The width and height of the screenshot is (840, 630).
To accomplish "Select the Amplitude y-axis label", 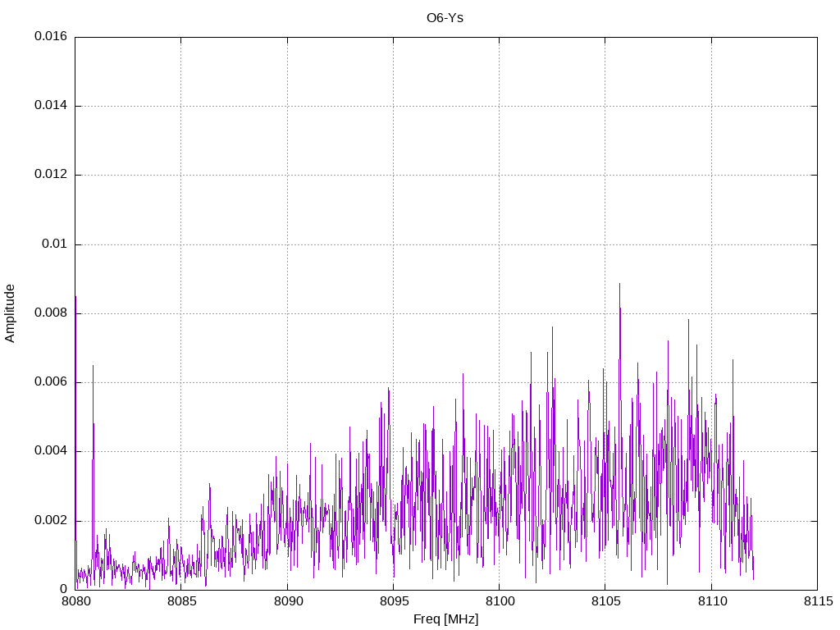I will pos(11,313).
